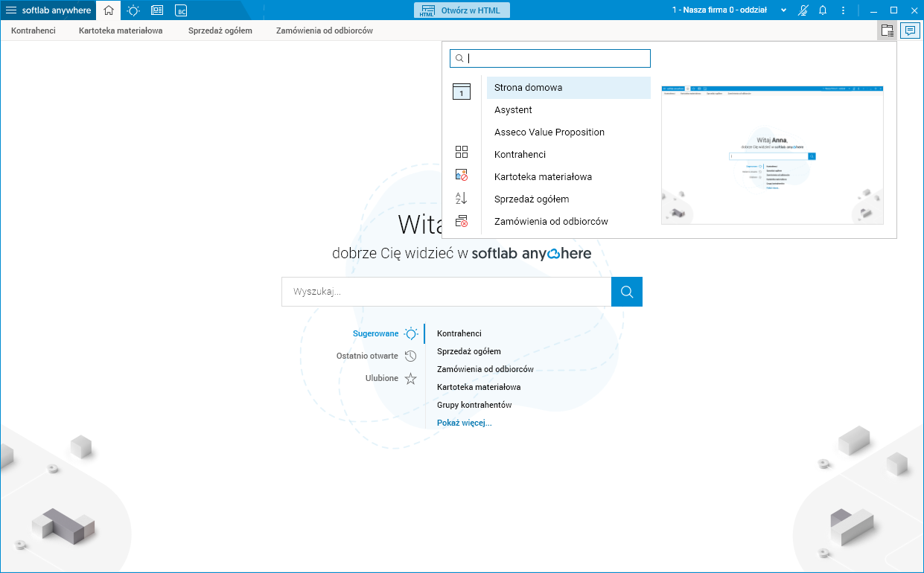Screen dimensions: 924x573
Task: Select Strona domowa in window list
Action: tap(569, 88)
